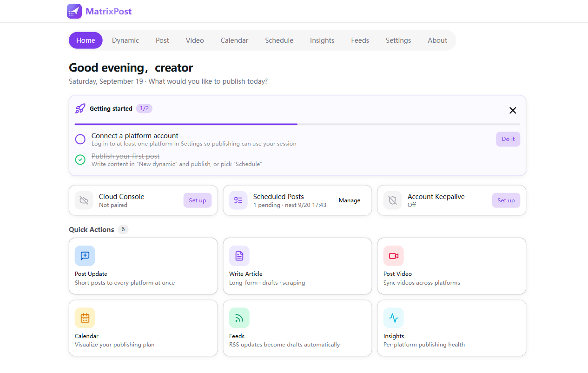Click "Per-platform publishing health" text
588x373 pixels.
click(x=424, y=345)
